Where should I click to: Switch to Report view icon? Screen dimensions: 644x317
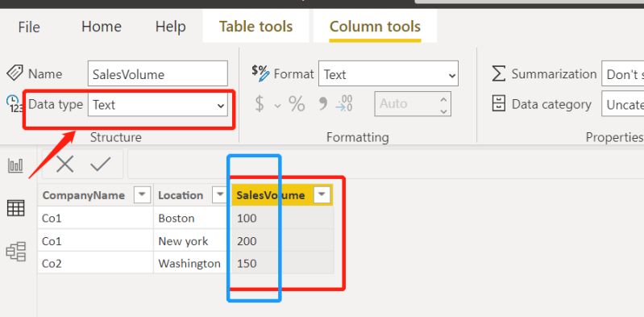[15, 165]
